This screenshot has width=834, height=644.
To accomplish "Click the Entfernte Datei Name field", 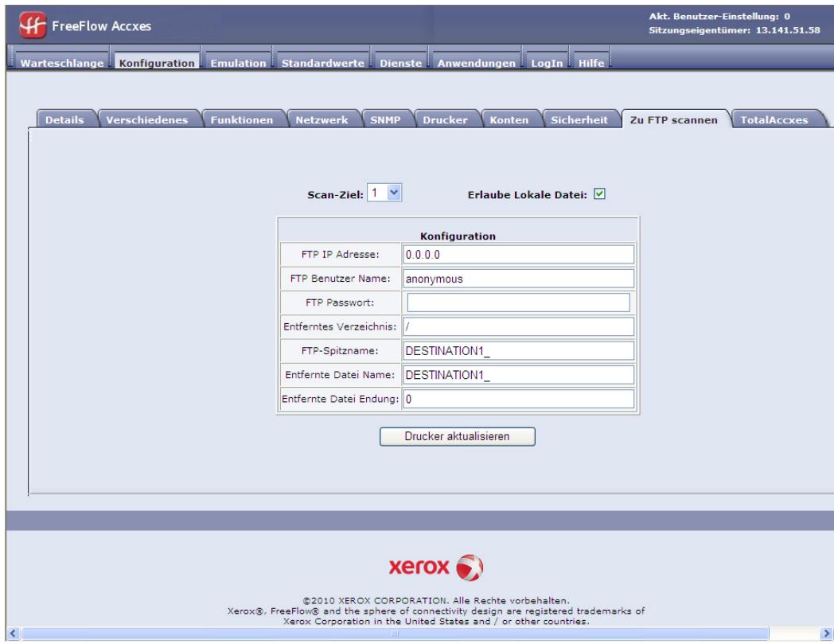I will click(x=518, y=375).
